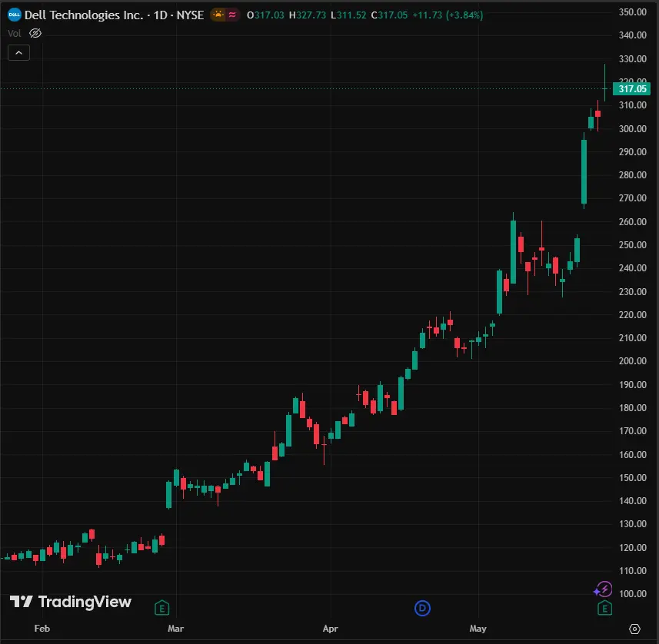
Task: Toggle volume indicator visibility eye icon
Action: click(35, 33)
